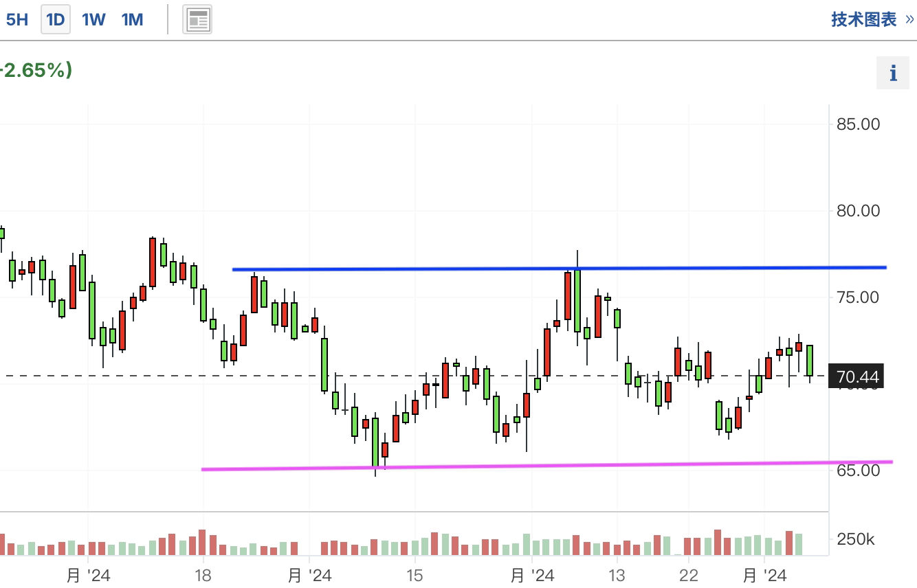The height and width of the screenshot is (588, 917).
Task: Click the 75.00 price axis label
Action: [x=858, y=297]
